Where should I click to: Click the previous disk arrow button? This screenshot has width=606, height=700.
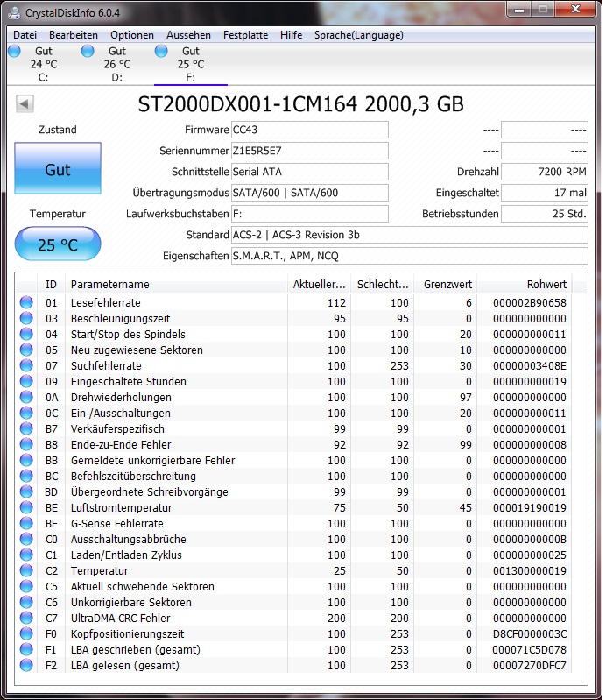[x=25, y=104]
